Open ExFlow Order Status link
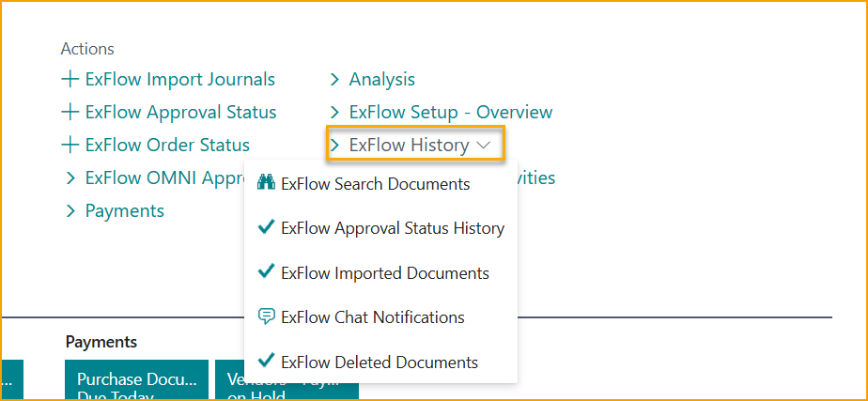 pyautogui.click(x=167, y=145)
